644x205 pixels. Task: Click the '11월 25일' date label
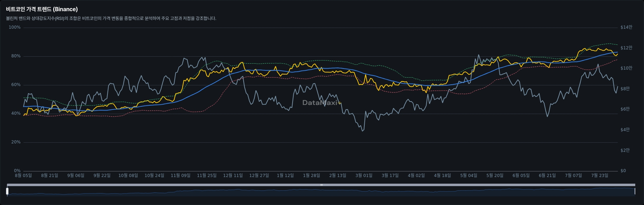point(207,176)
